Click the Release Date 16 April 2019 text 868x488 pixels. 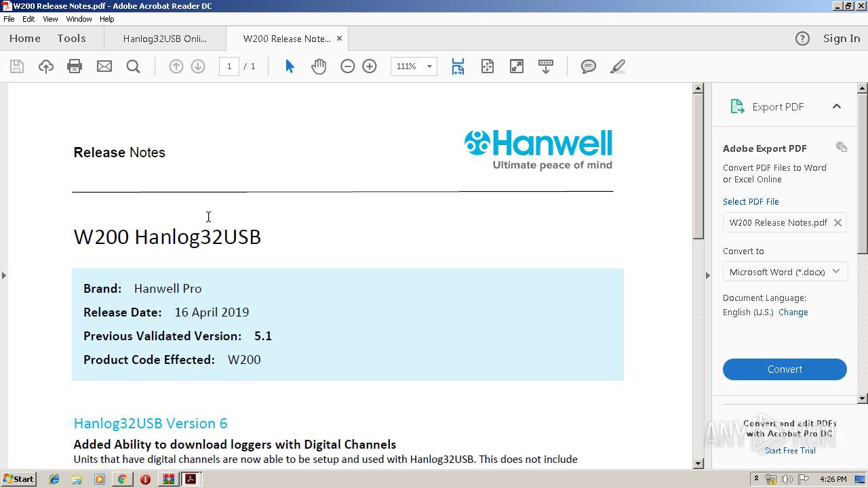click(166, 312)
